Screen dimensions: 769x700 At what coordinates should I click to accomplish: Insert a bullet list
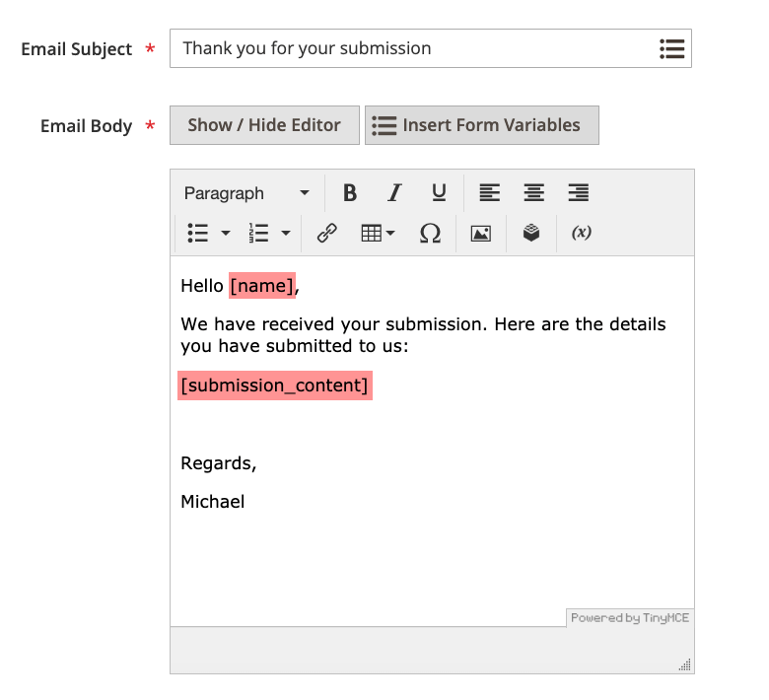(198, 234)
